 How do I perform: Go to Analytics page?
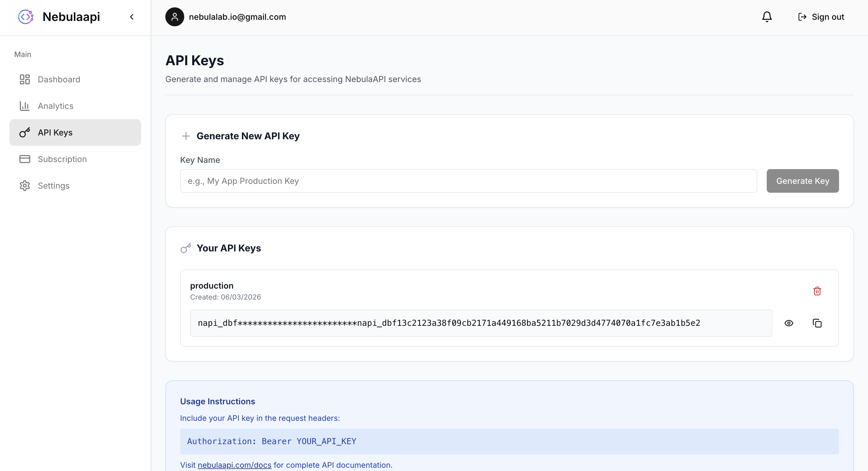[56, 106]
